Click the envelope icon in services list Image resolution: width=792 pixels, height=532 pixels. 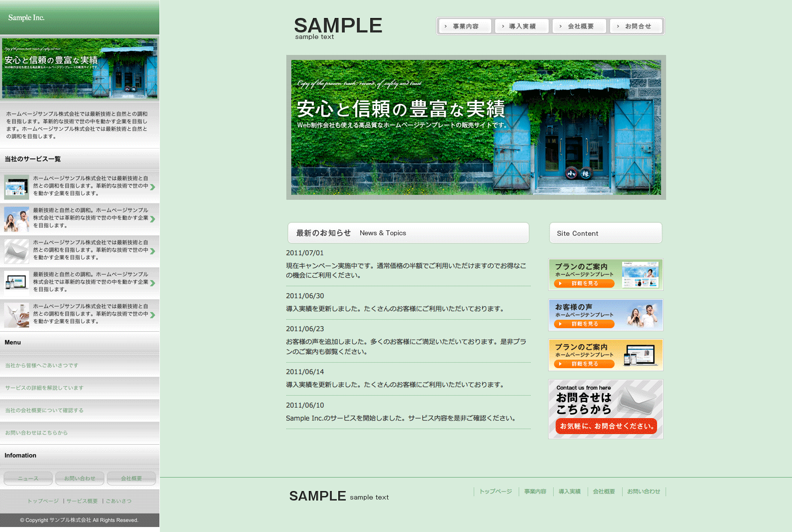pos(16,251)
